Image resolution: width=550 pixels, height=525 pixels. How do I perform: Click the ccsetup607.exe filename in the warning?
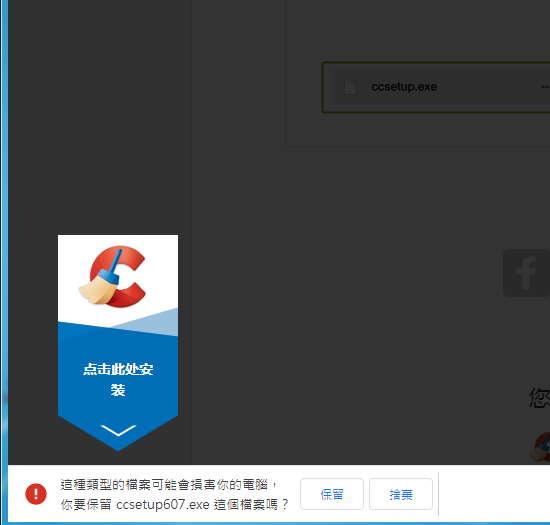163,504
